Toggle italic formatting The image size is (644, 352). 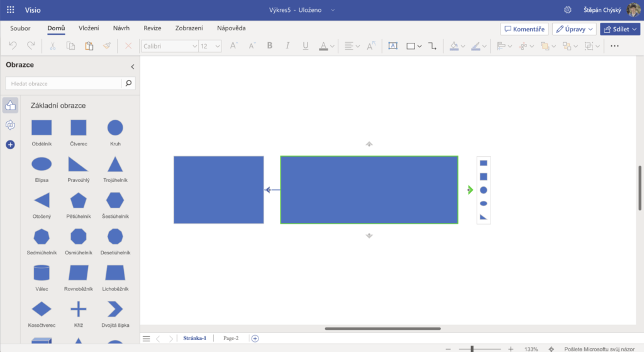287,46
